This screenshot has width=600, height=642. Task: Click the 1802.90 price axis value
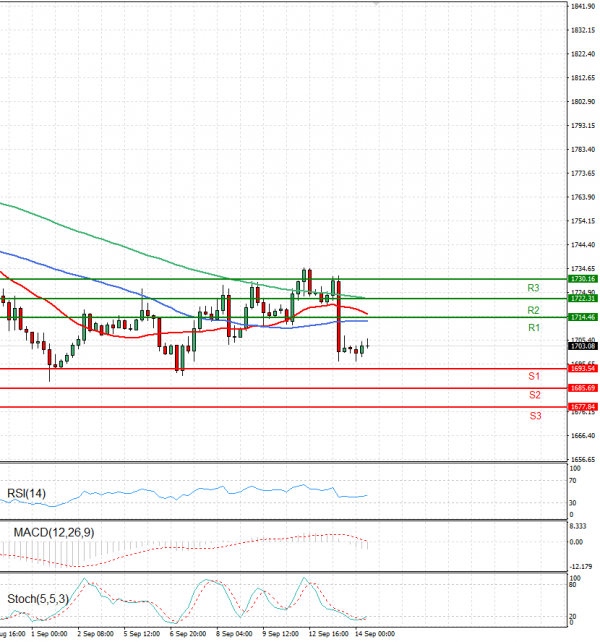pos(583,102)
